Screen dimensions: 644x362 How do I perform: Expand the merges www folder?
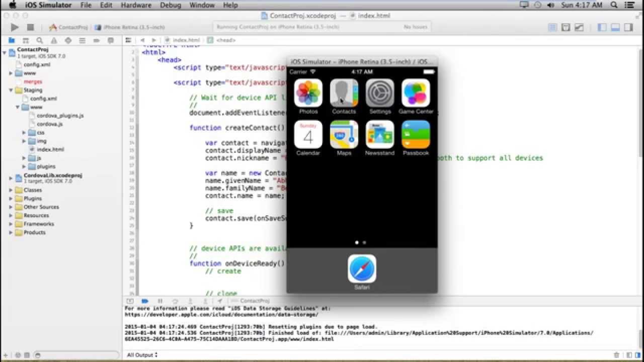click(11, 73)
